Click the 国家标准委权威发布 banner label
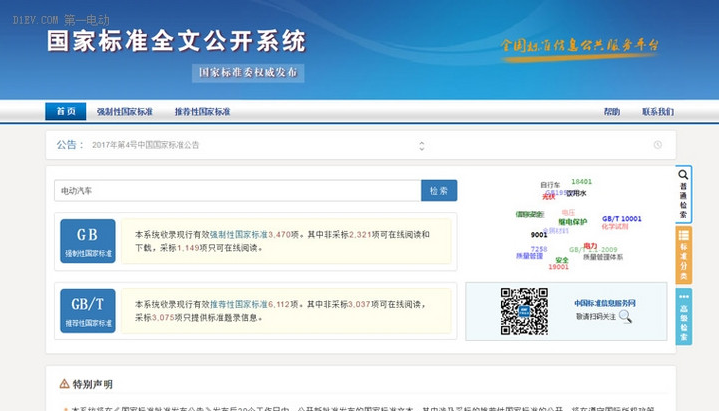Image resolution: width=722 pixels, height=411 pixels. [248, 73]
